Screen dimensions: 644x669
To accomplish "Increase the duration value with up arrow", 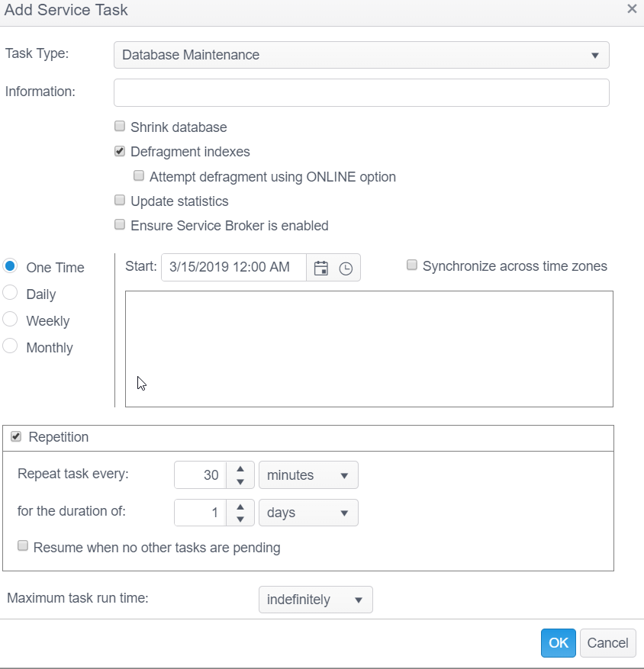I will tap(240, 507).
